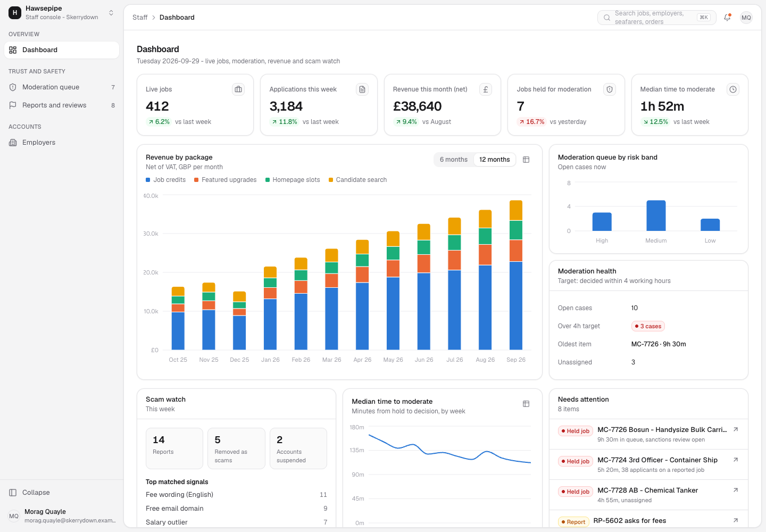Toggle Candidate search legend series
Screen dimensions: 766x532
(358, 180)
